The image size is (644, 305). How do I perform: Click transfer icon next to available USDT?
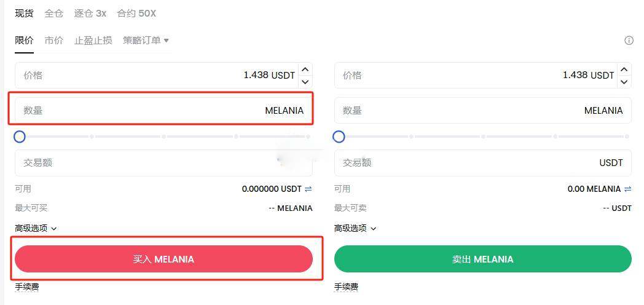(x=308, y=189)
